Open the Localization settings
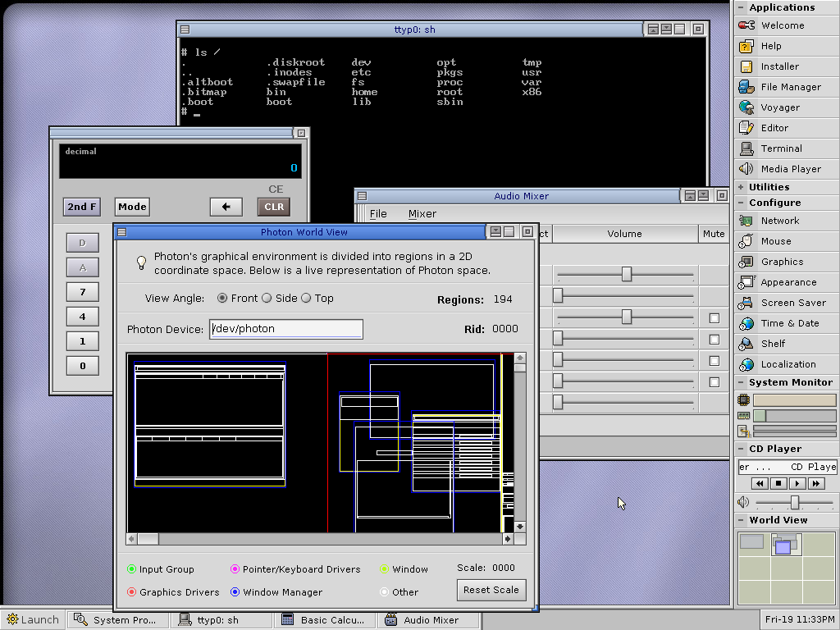The height and width of the screenshot is (630, 840). click(x=787, y=364)
